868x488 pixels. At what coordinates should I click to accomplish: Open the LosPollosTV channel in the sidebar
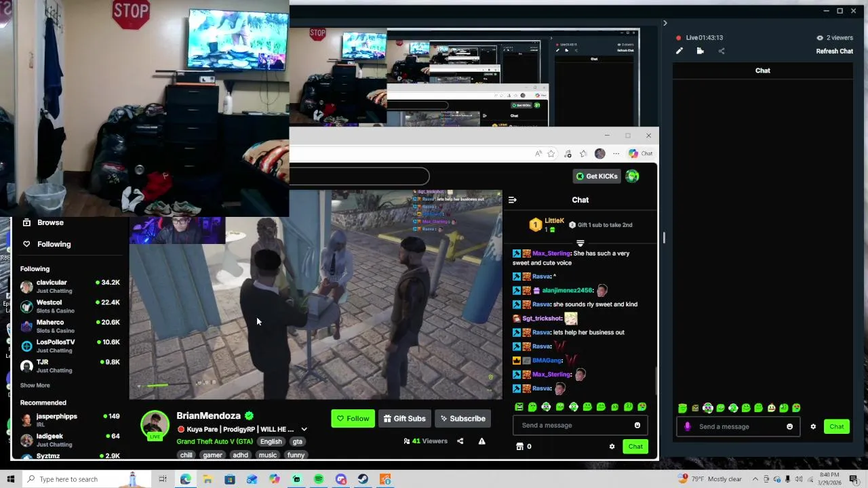point(71,346)
